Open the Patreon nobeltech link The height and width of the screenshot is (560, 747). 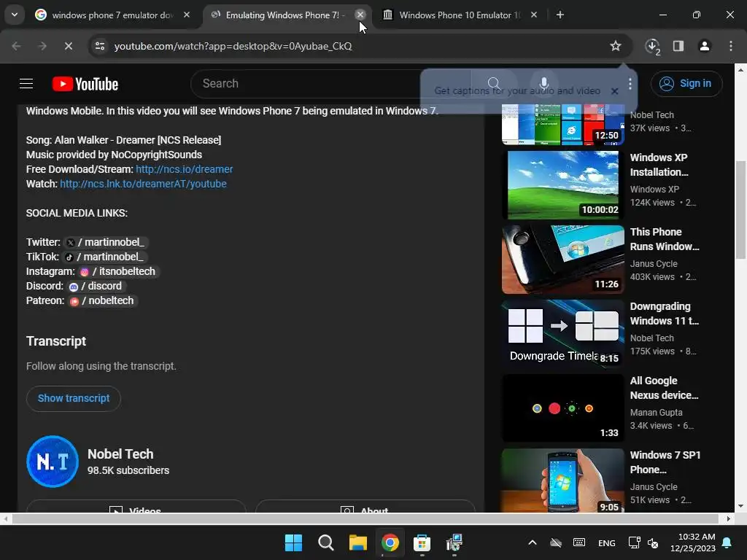102,301
